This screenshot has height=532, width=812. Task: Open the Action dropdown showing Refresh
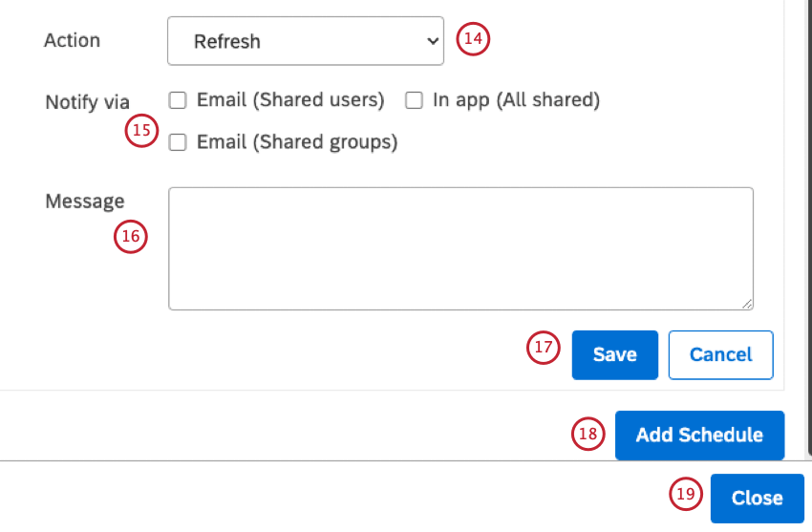click(x=305, y=41)
